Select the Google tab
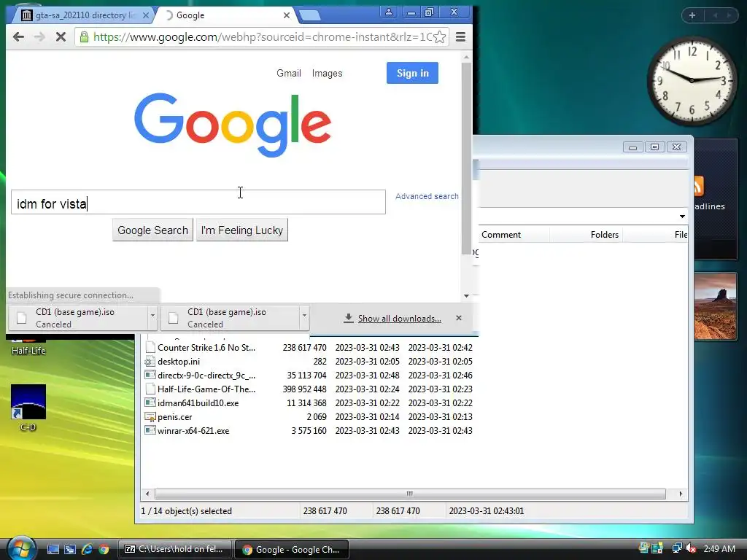 (224, 15)
